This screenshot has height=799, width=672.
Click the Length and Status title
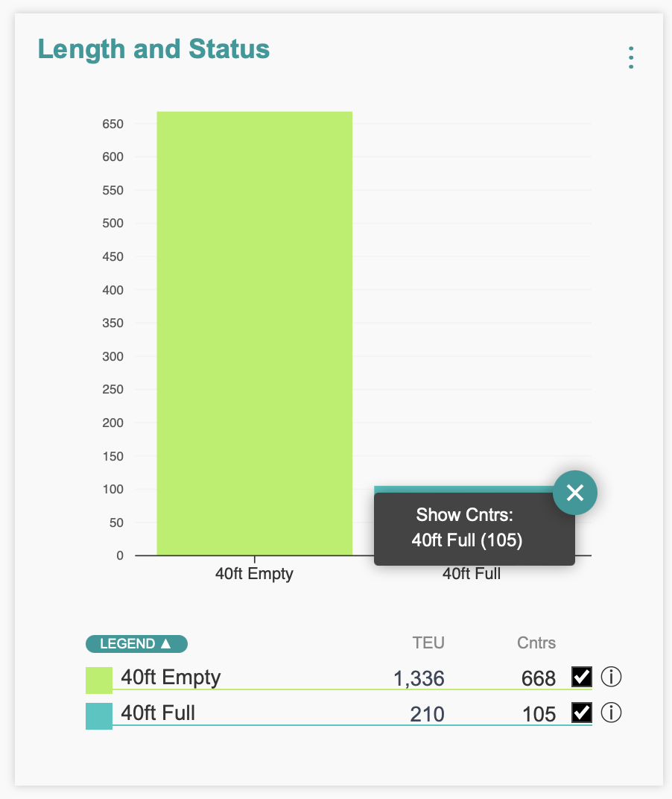tap(153, 49)
